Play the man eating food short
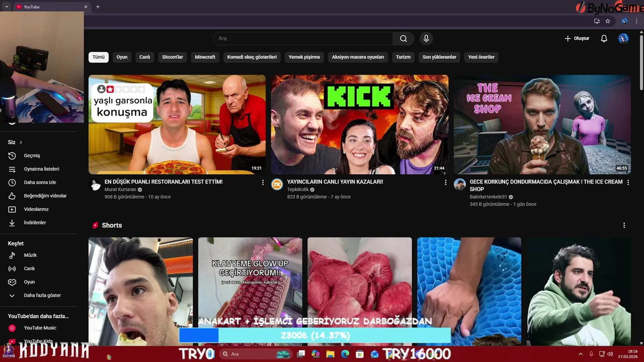The height and width of the screenshot is (362, 644). [140, 292]
